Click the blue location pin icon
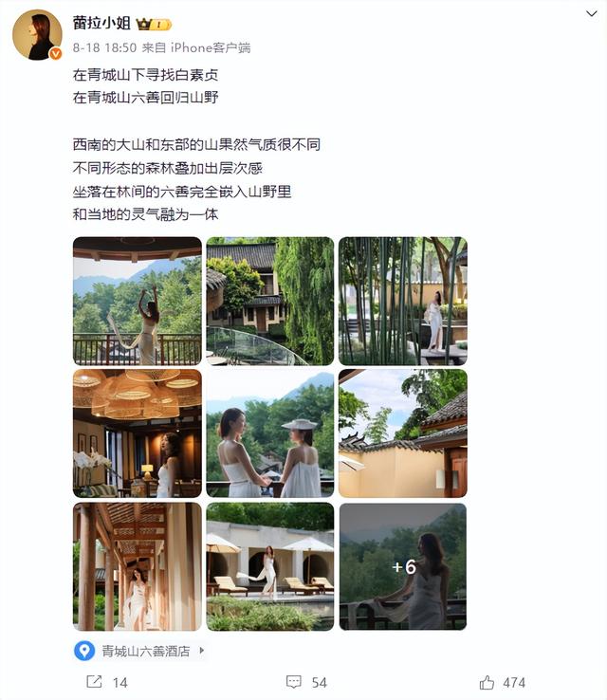The height and width of the screenshot is (700, 607). (x=83, y=651)
